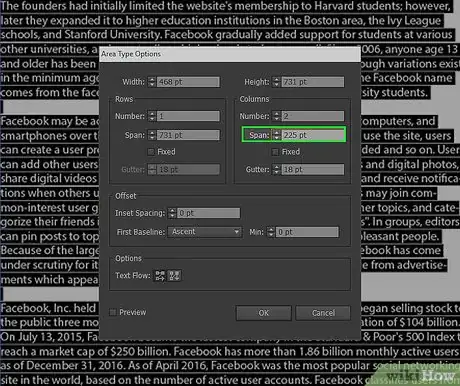Click the Min field showing 0 pt
The height and width of the screenshot is (386, 460).
[x=307, y=232]
